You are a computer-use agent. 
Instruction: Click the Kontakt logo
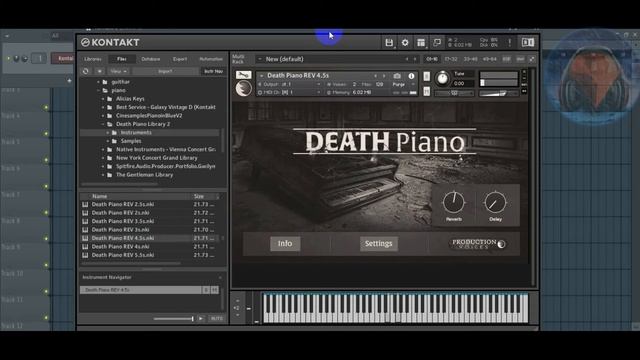coord(110,42)
